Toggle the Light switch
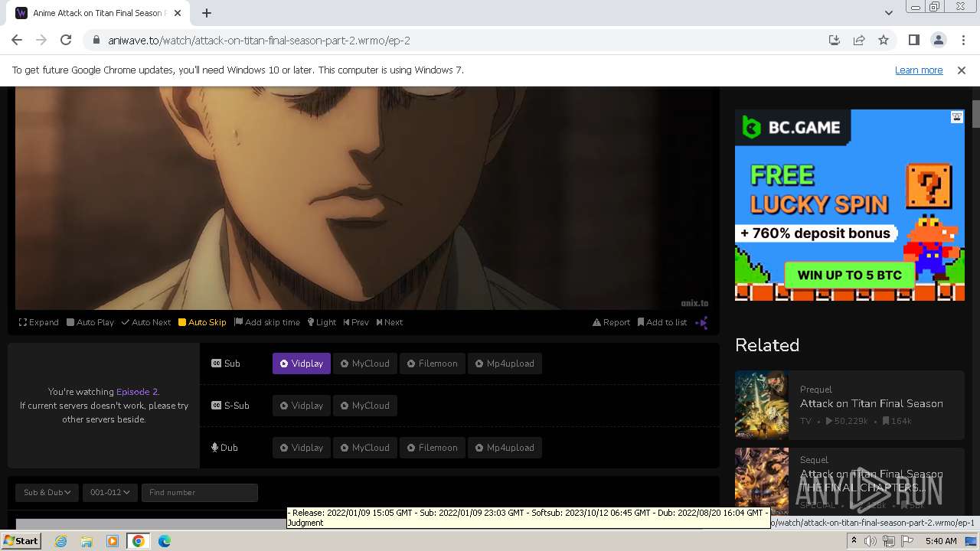The height and width of the screenshot is (551, 980). 322,322
